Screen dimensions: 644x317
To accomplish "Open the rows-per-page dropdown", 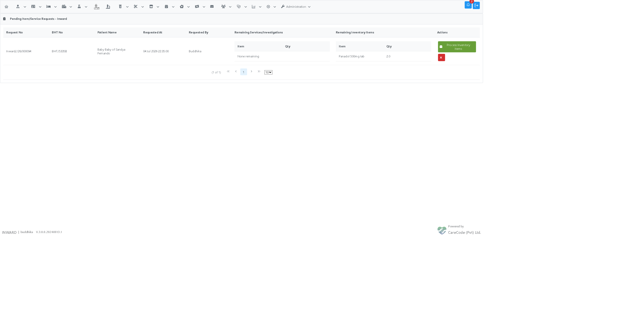I will point(268,72).
